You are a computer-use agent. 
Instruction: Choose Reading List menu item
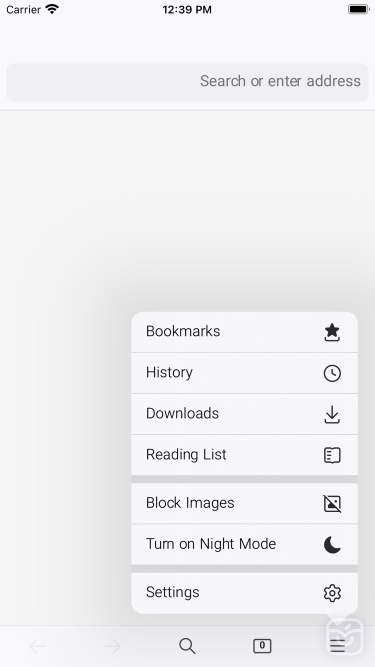pyautogui.click(x=244, y=455)
